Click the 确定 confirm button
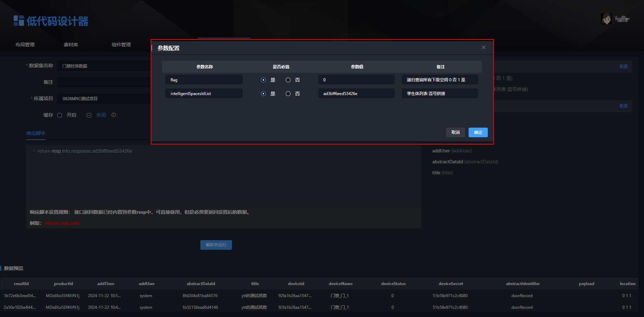 tap(478, 132)
